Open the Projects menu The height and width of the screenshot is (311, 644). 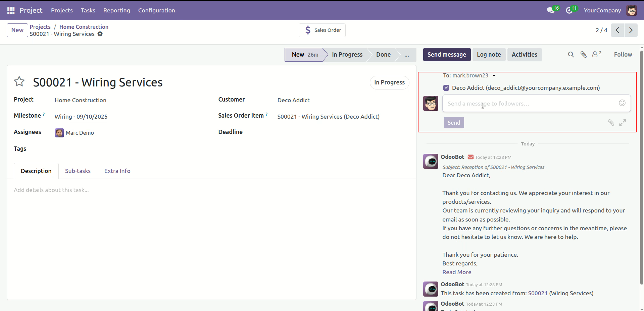[x=62, y=10]
